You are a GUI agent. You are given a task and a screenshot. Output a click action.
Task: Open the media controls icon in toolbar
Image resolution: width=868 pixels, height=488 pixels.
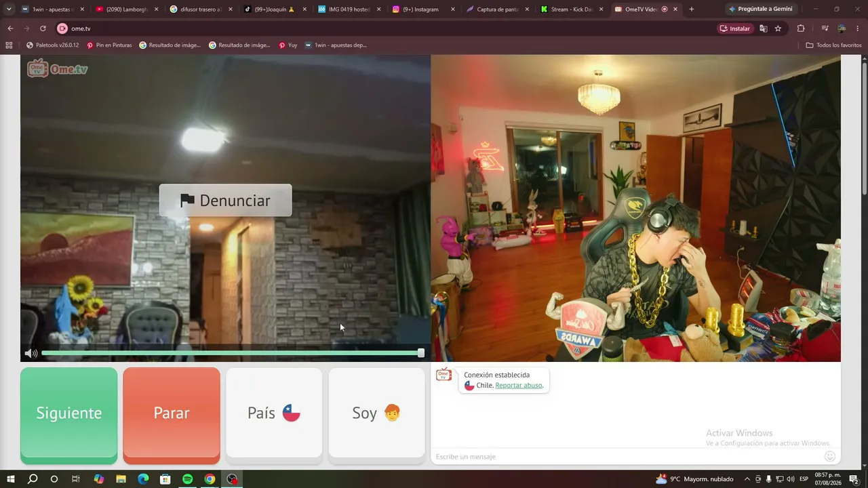(825, 28)
